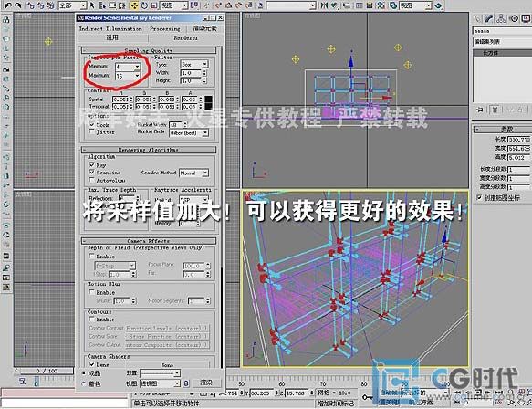Open the Material Editor from the toolbar
This screenshot has height=409, width=532.
tap(381, 5)
